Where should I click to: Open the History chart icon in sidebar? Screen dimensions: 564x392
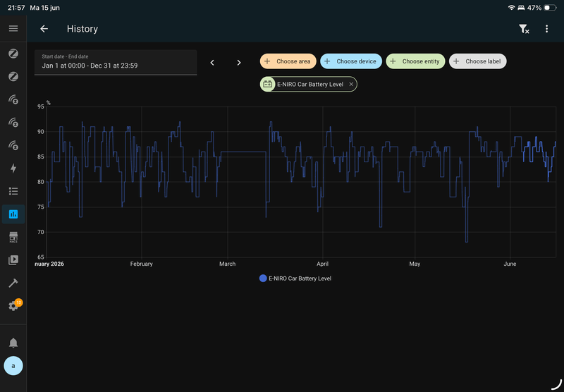13,214
